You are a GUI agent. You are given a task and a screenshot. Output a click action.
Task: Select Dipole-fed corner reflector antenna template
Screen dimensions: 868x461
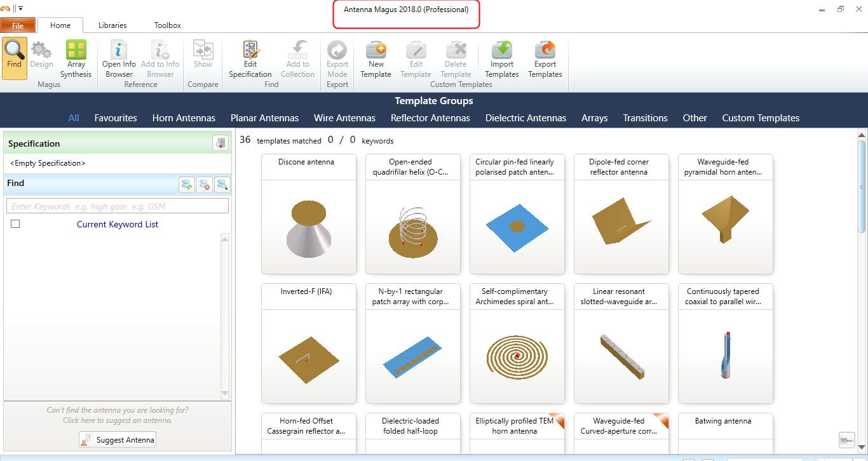point(621,214)
